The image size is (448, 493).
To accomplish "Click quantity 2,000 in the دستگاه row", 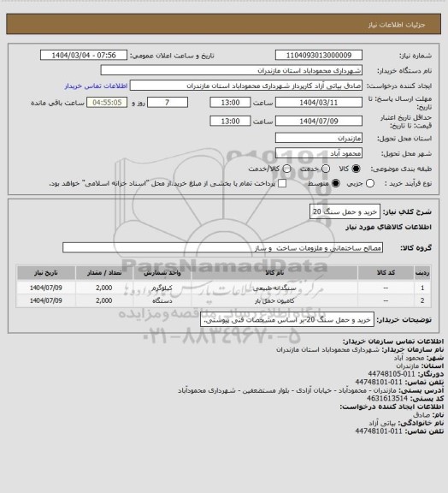I will (104, 300).
